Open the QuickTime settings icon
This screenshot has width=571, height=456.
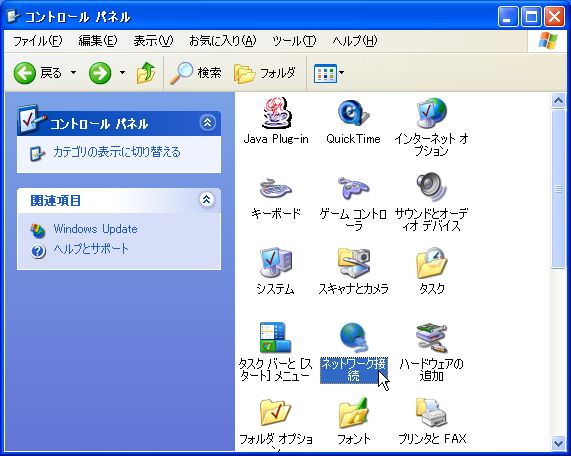click(x=354, y=113)
